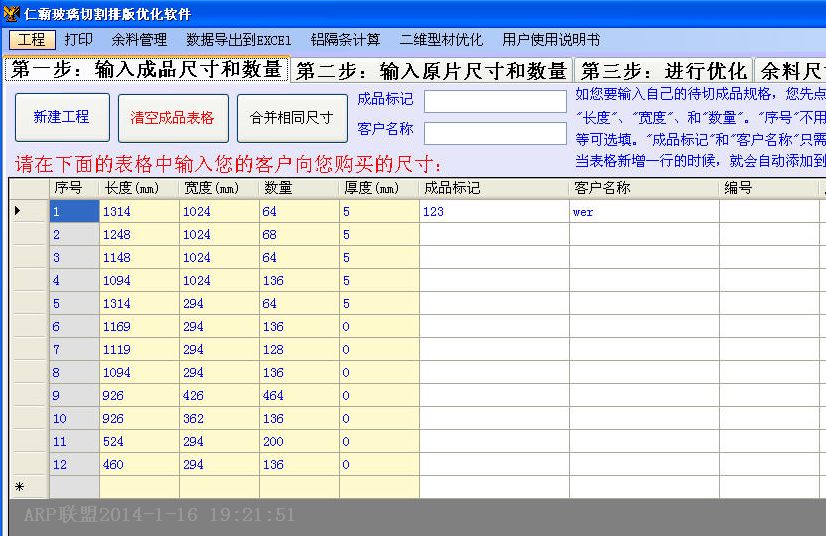
Task: Click the empty 长度 cell in new row
Action: (139, 487)
